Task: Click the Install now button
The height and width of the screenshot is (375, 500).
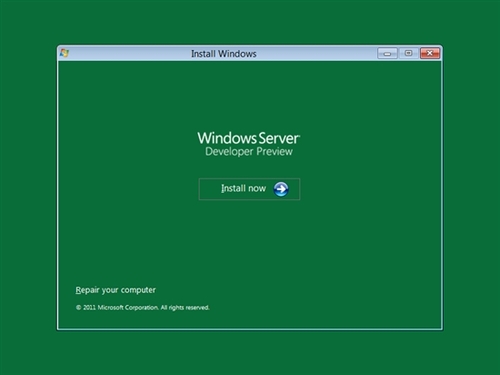Action: 249,189
